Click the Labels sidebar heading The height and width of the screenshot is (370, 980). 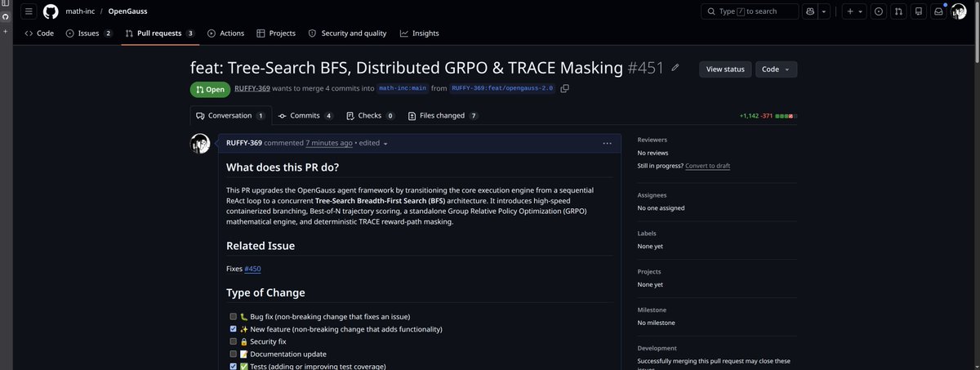tap(647, 234)
